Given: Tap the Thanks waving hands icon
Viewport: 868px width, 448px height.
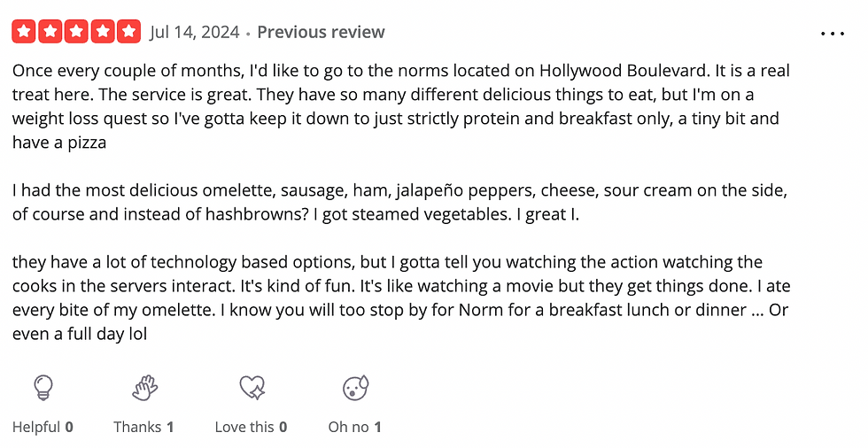Looking at the screenshot, I should (x=145, y=387).
